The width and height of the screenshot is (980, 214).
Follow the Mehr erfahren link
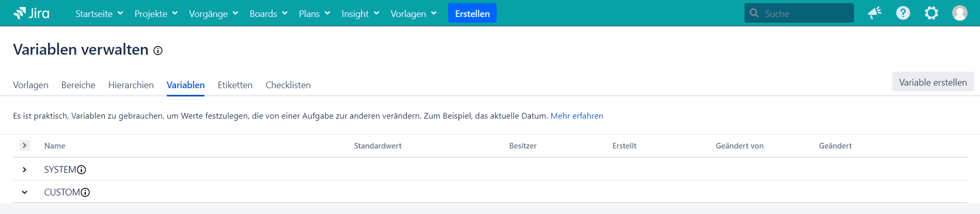coord(576,116)
